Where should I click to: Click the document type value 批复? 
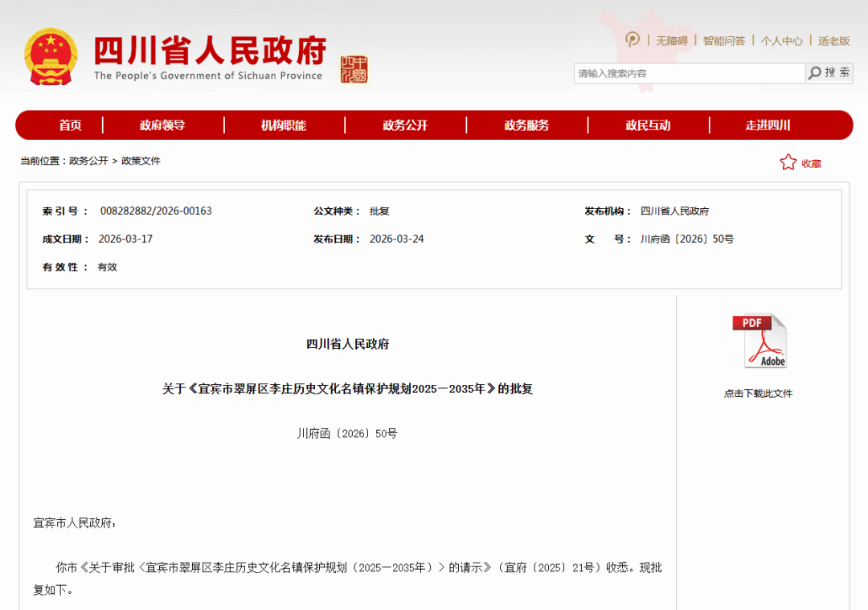[x=379, y=211]
